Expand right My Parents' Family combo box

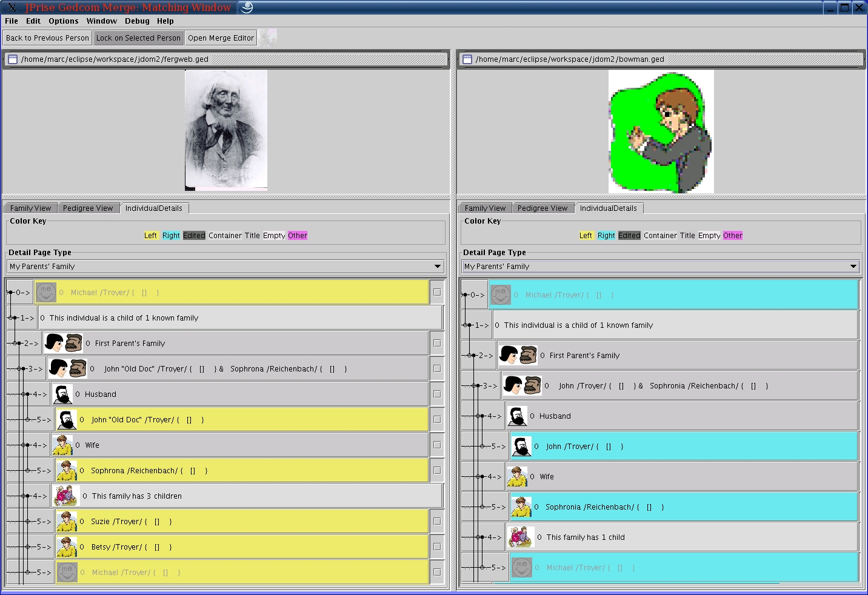point(853,267)
